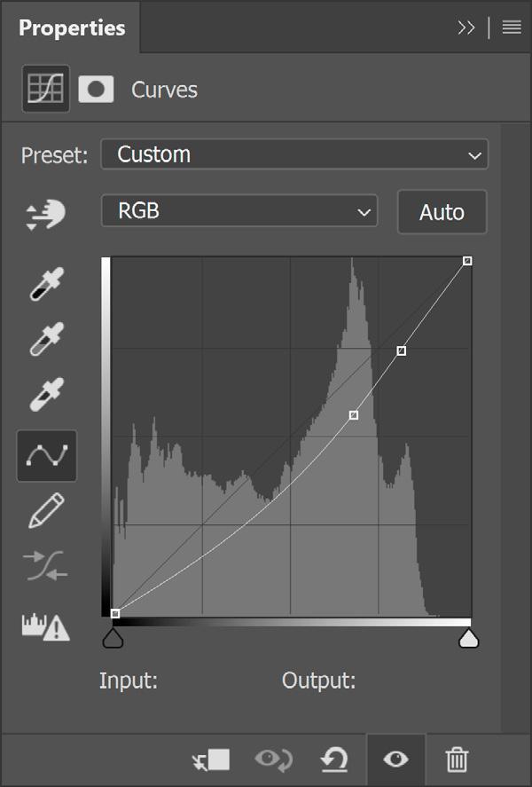The width and height of the screenshot is (532, 787).
Task: Toggle layer visibility eye icon
Action: tap(395, 759)
